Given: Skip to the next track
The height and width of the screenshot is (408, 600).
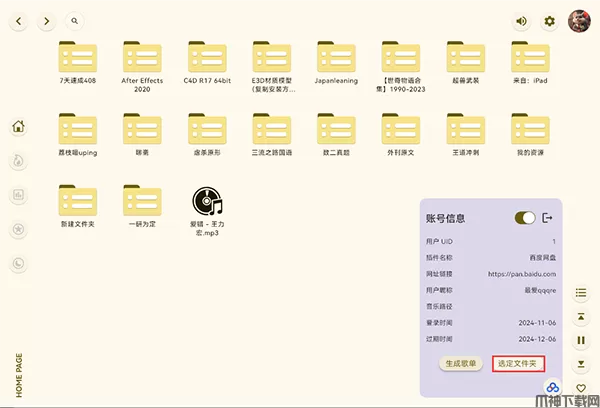Looking at the screenshot, I should [x=581, y=364].
